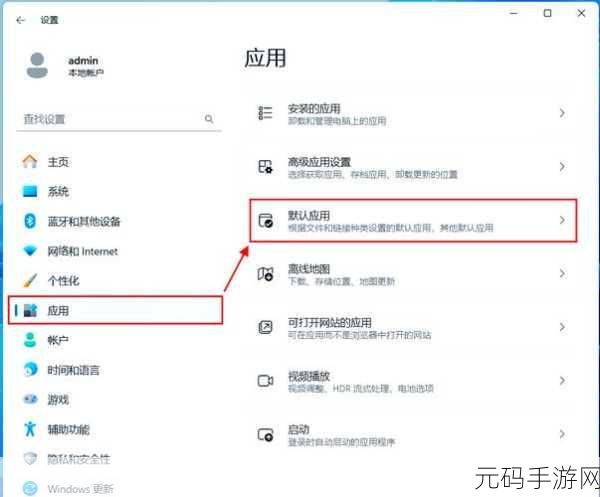
Task: Open 离线地图 title
Action: (309, 269)
